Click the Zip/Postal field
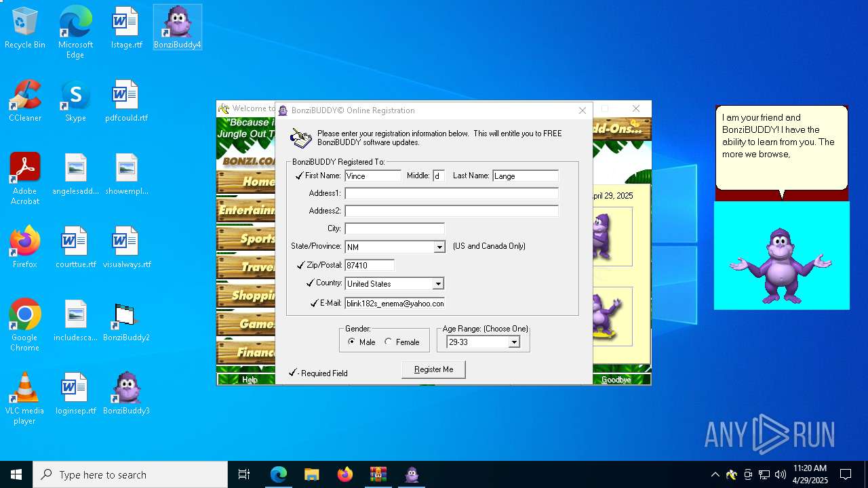The width and height of the screenshot is (868, 488). click(x=370, y=265)
